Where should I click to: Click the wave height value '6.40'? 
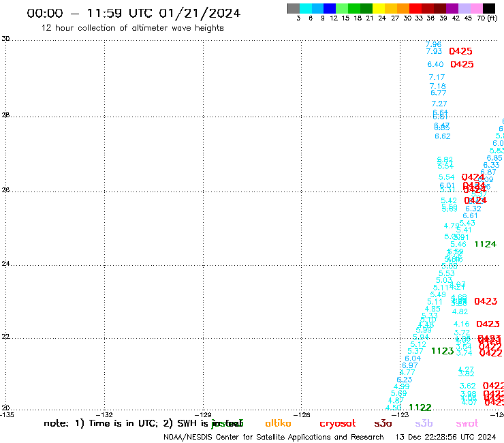(435, 64)
